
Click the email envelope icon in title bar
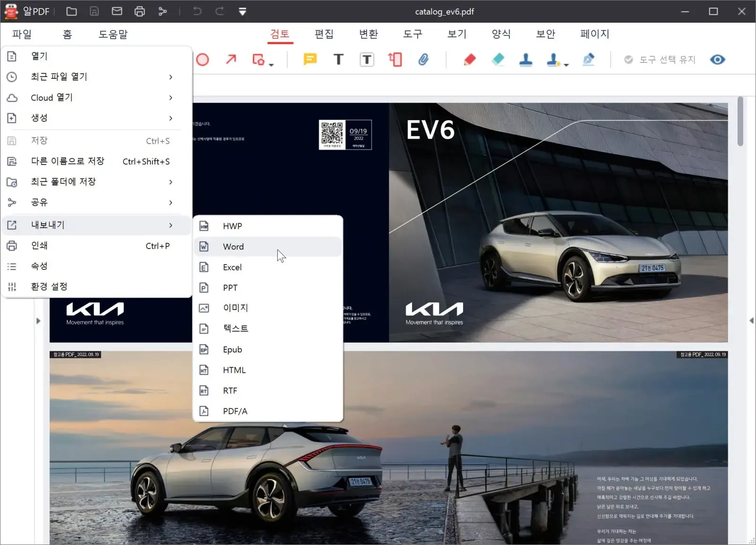(117, 11)
